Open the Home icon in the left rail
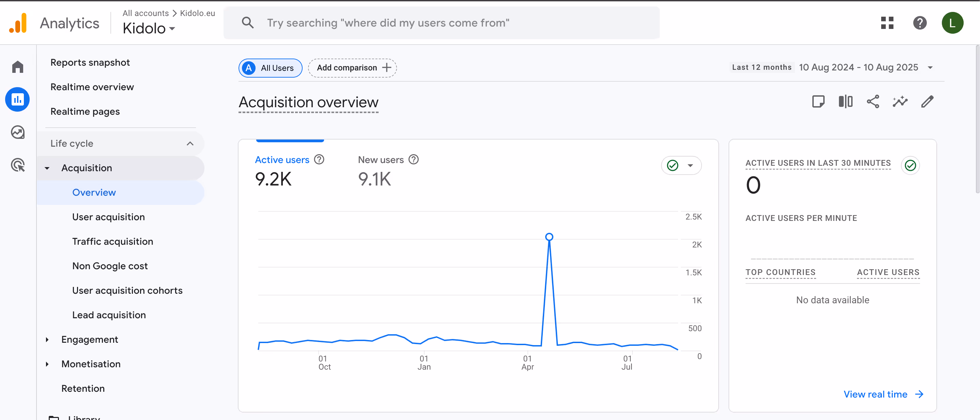980x420 pixels. (x=17, y=67)
